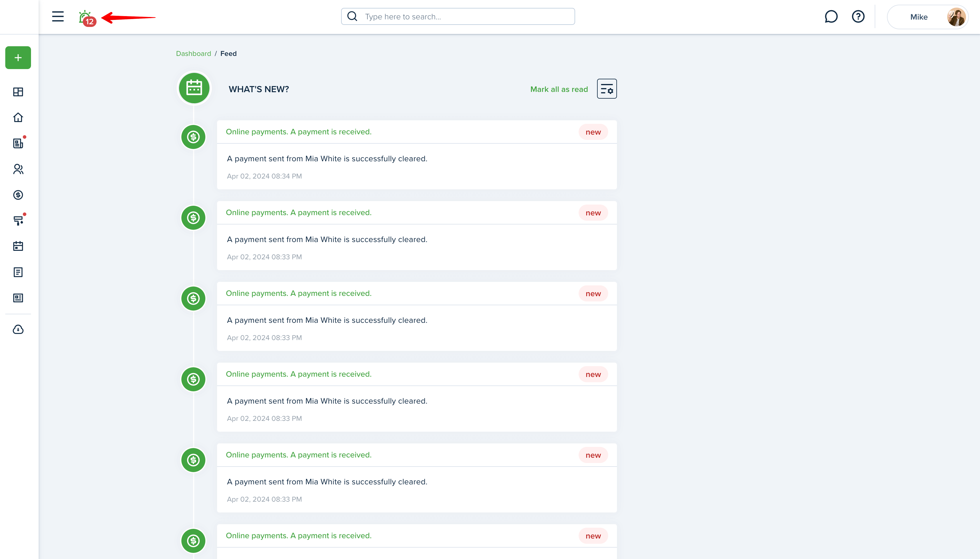Click the What's New calendar icon
Viewport: 980px width, 559px height.
(x=194, y=88)
